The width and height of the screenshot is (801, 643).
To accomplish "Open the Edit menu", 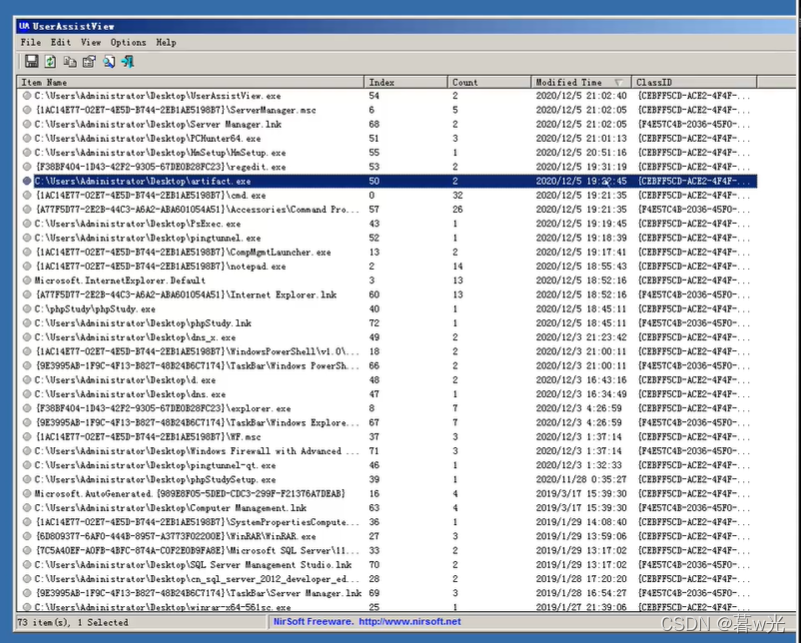I will [x=60, y=42].
